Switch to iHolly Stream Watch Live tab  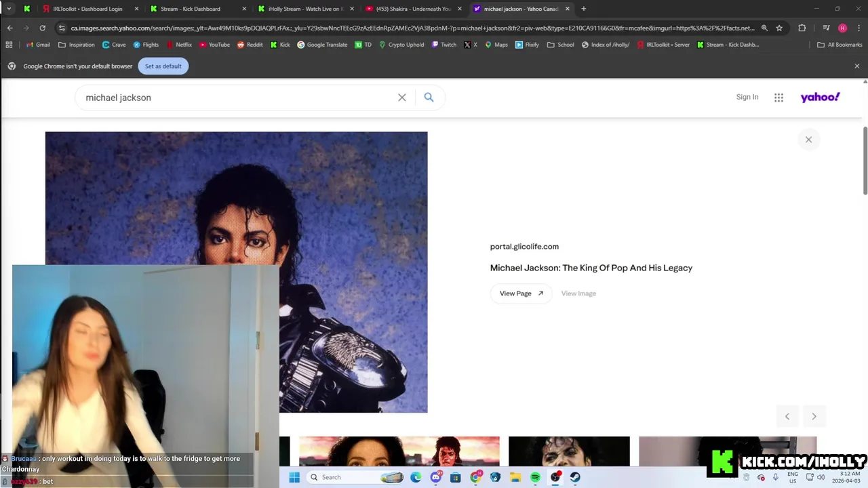click(x=306, y=9)
